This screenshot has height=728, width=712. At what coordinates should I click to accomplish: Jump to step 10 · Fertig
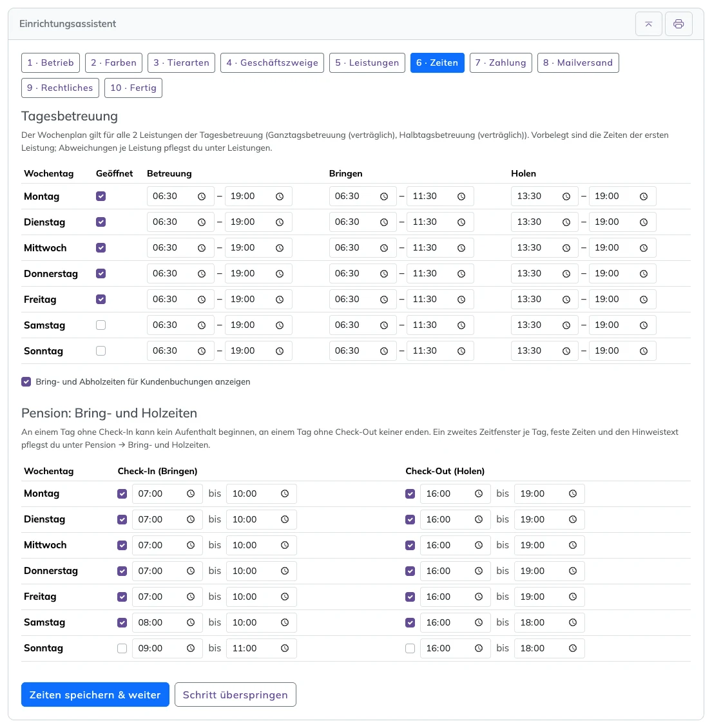(133, 88)
